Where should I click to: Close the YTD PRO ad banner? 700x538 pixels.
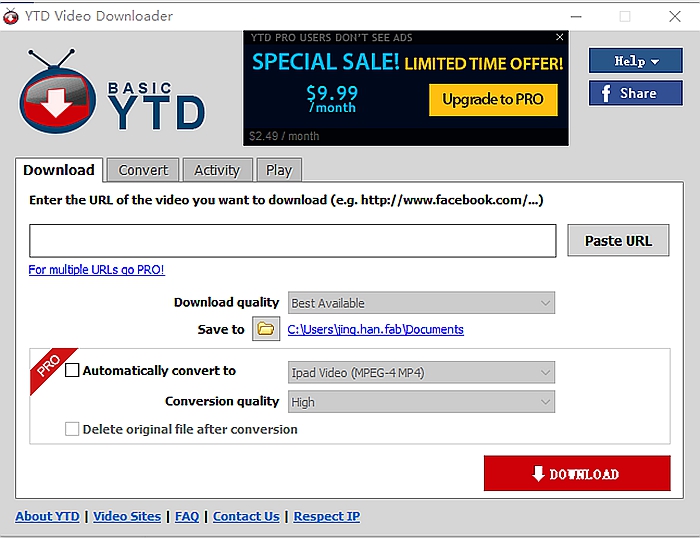point(559,37)
